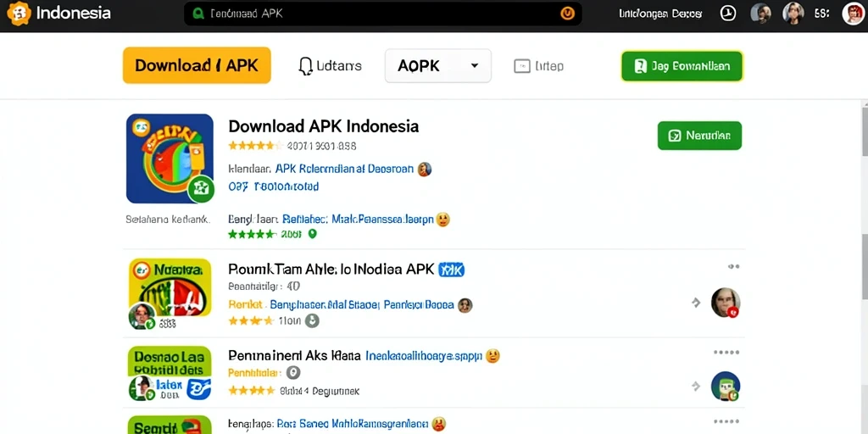Screen dimensions: 868x434
Task: Click grey download circle in second app rating
Action: [312, 320]
